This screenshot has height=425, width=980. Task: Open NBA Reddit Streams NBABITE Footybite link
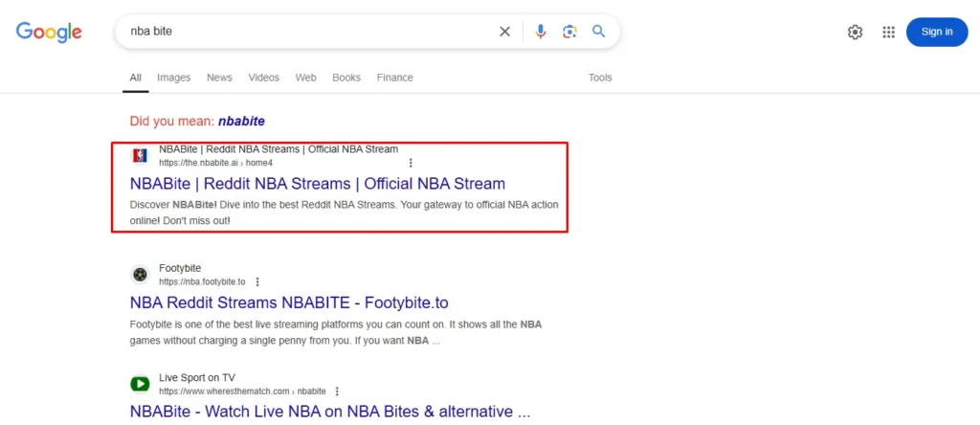[289, 302]
